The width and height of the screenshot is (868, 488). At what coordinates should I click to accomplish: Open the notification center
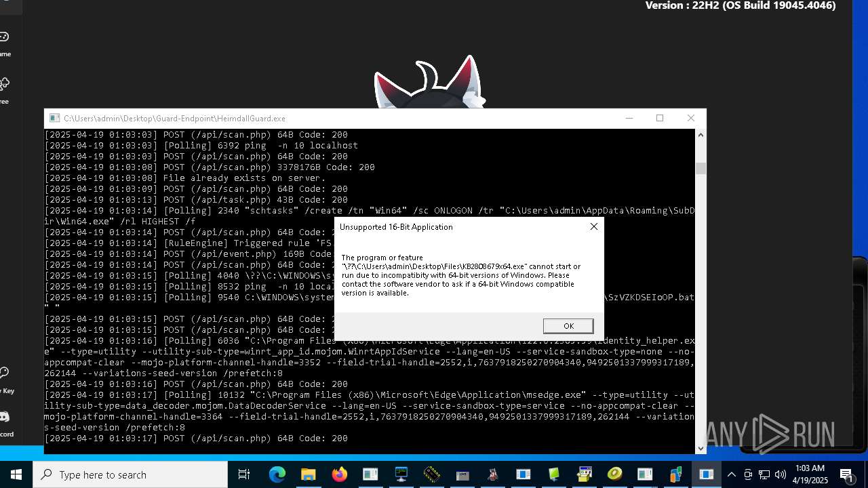846,474
